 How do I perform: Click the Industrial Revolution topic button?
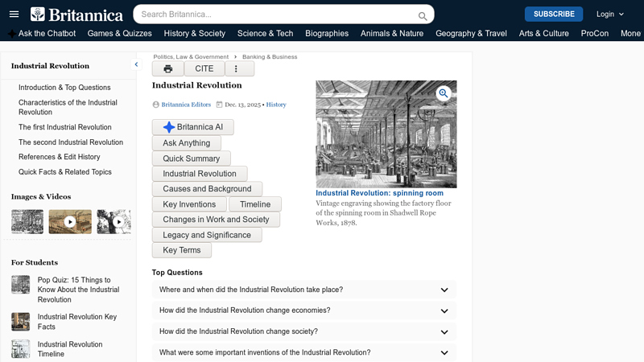pos(200,174)
